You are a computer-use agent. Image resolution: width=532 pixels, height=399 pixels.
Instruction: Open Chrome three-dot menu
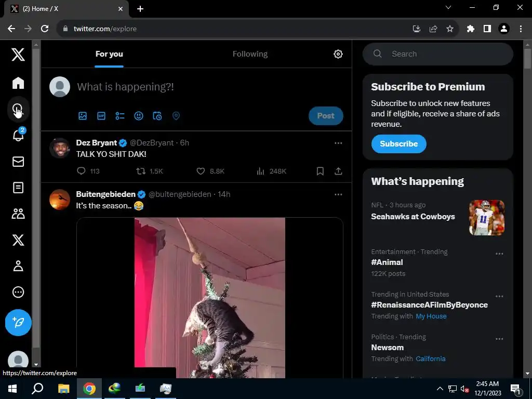coord(521,29)
